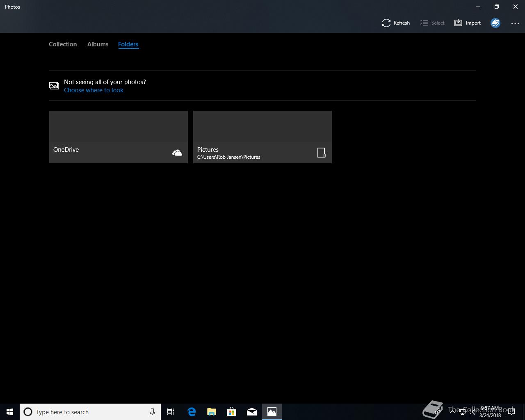Viewport: 525px width, 420px height.
Task: Click the Photos app taskbar icon
Action: pos(272,412)
